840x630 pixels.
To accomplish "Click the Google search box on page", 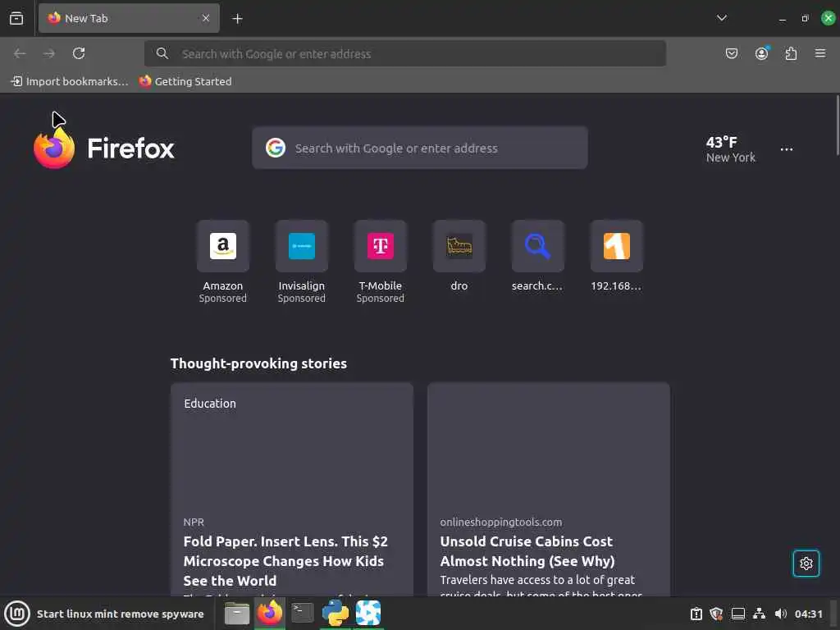I will 420,148.
